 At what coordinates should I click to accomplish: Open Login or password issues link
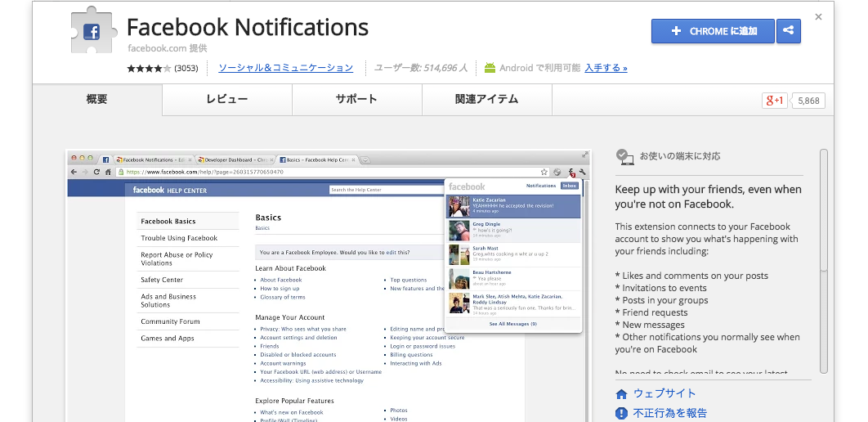click(423, 346)
